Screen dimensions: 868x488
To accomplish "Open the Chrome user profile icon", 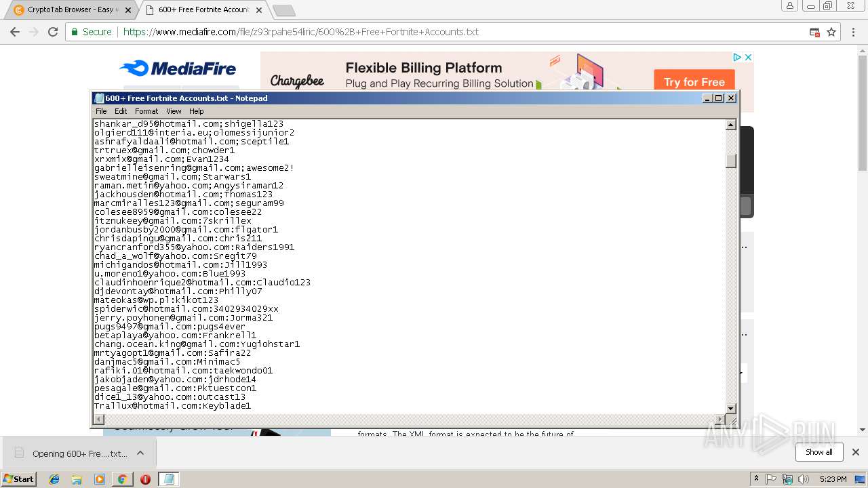I will (x=790, y=5).
